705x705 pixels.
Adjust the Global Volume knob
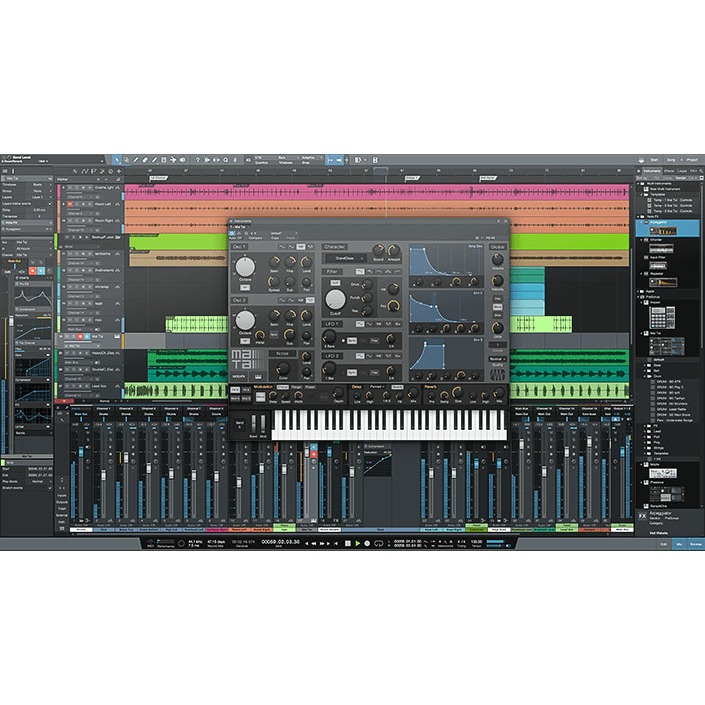497,258
